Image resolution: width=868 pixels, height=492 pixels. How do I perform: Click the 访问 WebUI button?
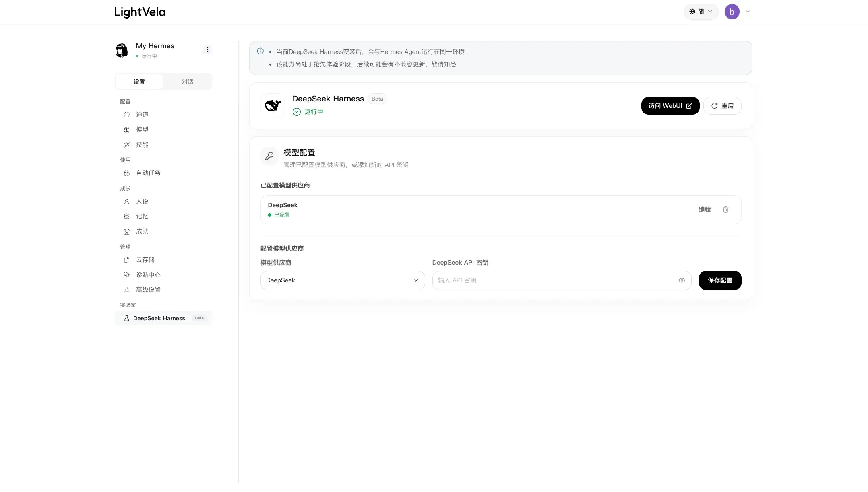click(x=670, y=106)
